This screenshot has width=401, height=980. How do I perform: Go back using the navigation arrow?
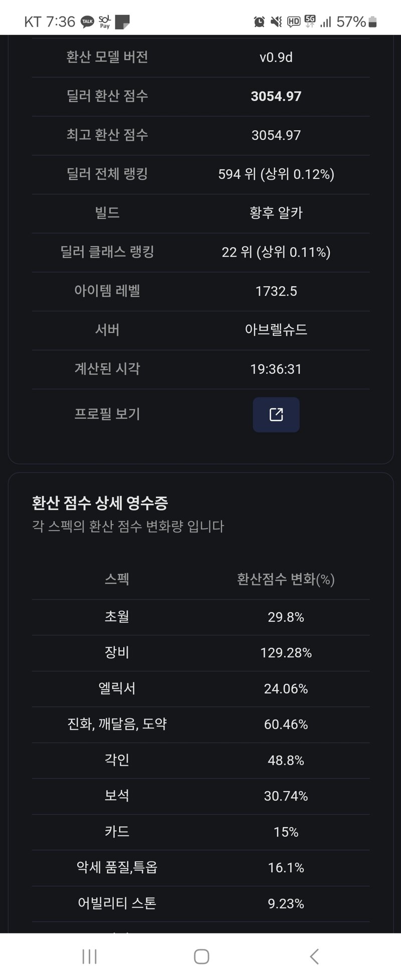pyautogui.click(x=314, y=956)
